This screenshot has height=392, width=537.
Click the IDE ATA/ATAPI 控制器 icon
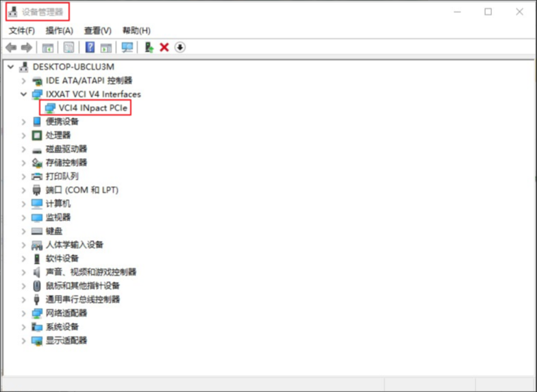click(37, 81)
